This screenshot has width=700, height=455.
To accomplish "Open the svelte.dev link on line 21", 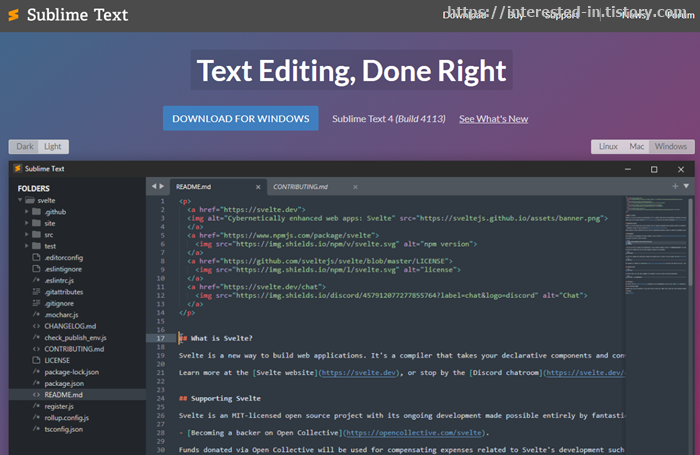I will tap(359, 372).
